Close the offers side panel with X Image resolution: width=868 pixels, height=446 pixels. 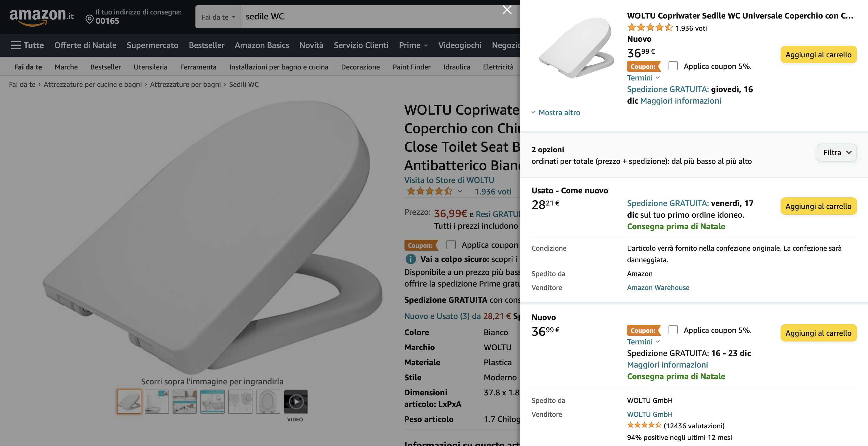[x=507, y=10]
